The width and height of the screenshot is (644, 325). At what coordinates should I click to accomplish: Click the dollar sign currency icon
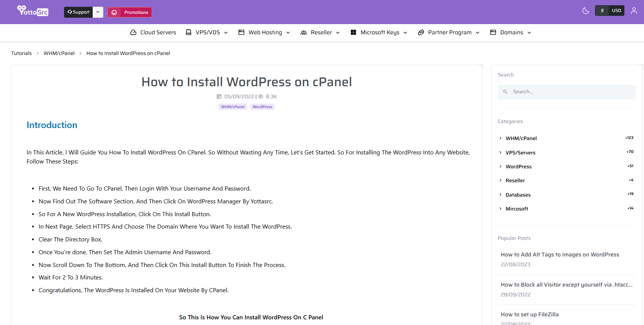pos(602,11)
